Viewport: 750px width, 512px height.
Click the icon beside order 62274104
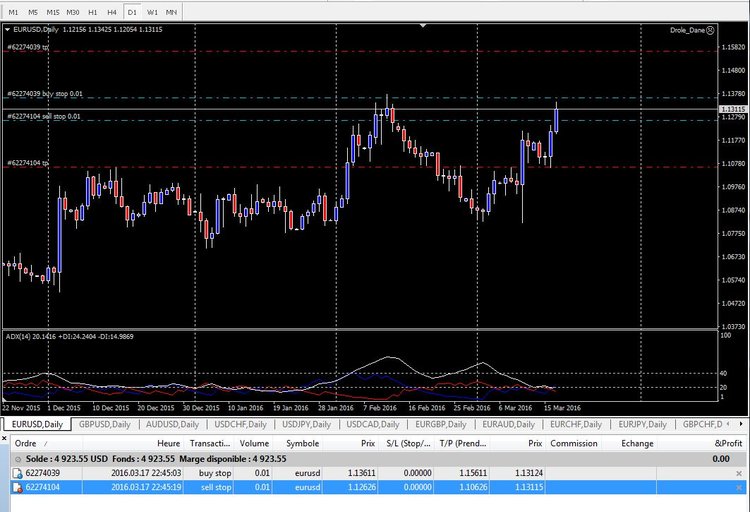[x=17, y=487]
